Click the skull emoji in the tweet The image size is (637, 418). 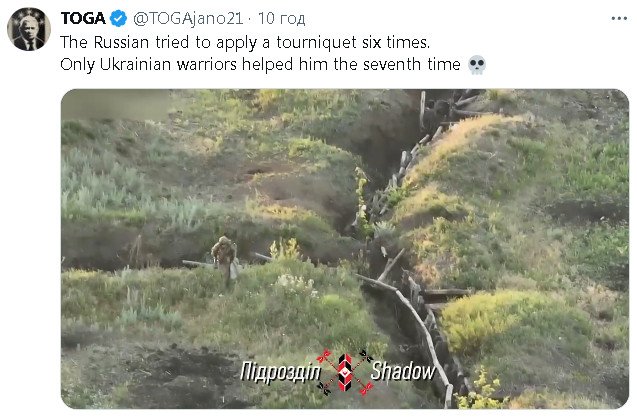(x=477, y=65)
